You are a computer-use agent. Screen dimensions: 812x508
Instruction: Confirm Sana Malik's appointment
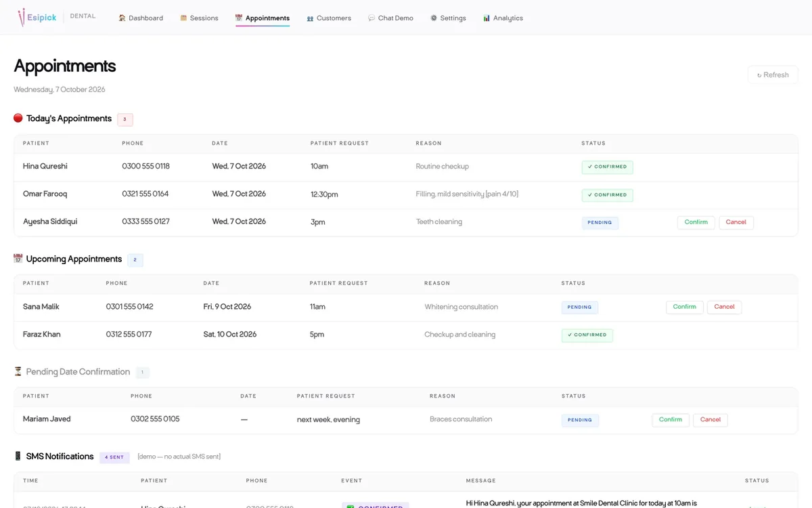click(x=685, y=307)
